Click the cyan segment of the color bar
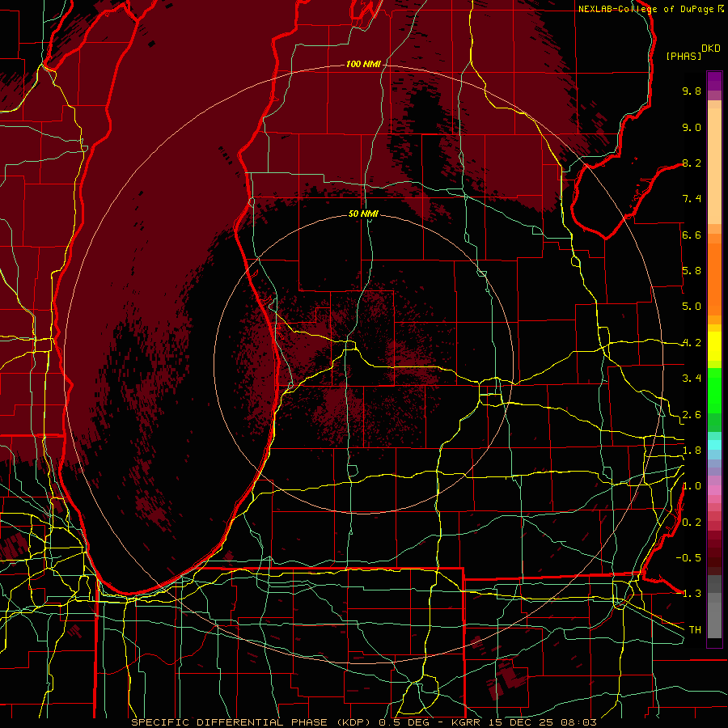 [x=714, y=445]
